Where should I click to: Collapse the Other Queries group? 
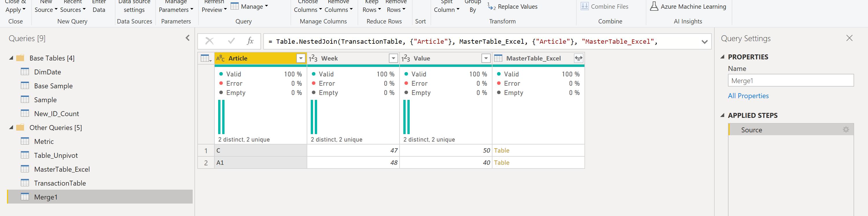coord(11,127)
